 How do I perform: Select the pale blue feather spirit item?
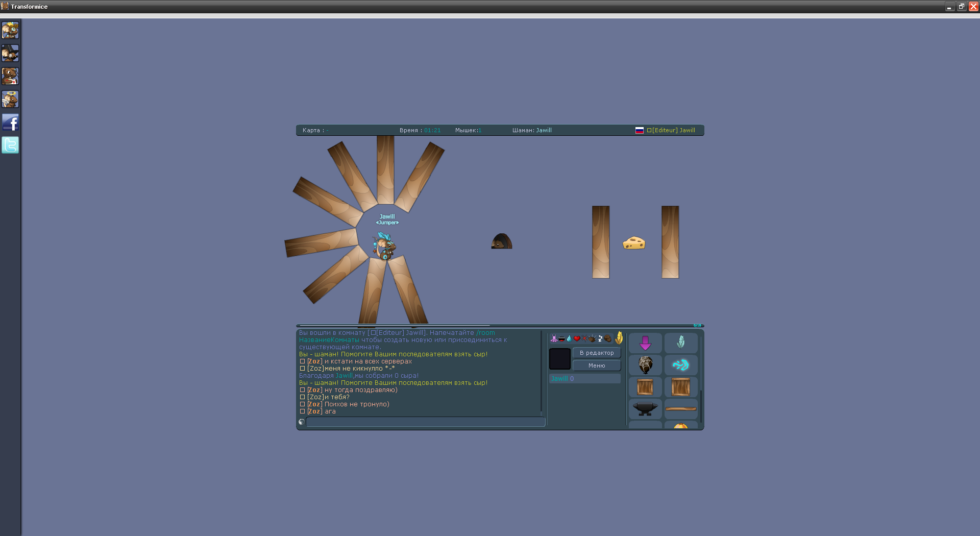(681, 343)
